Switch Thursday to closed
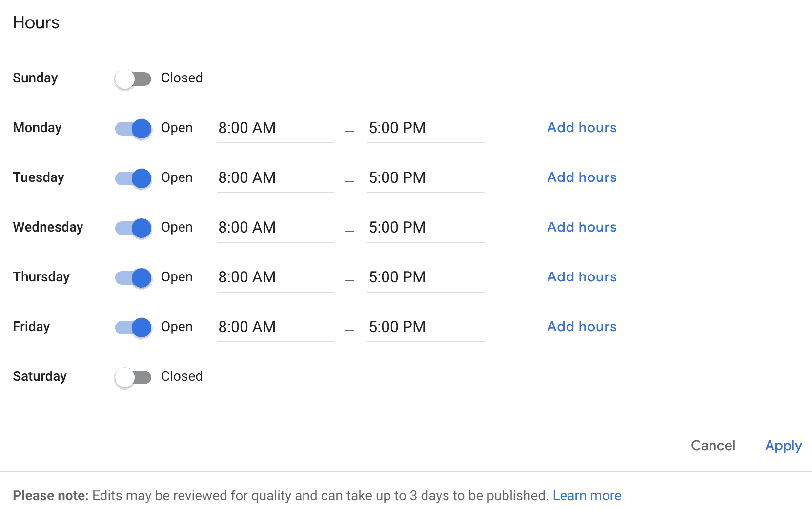The width and height of the screenshot is (812, 510). (133, 277)
